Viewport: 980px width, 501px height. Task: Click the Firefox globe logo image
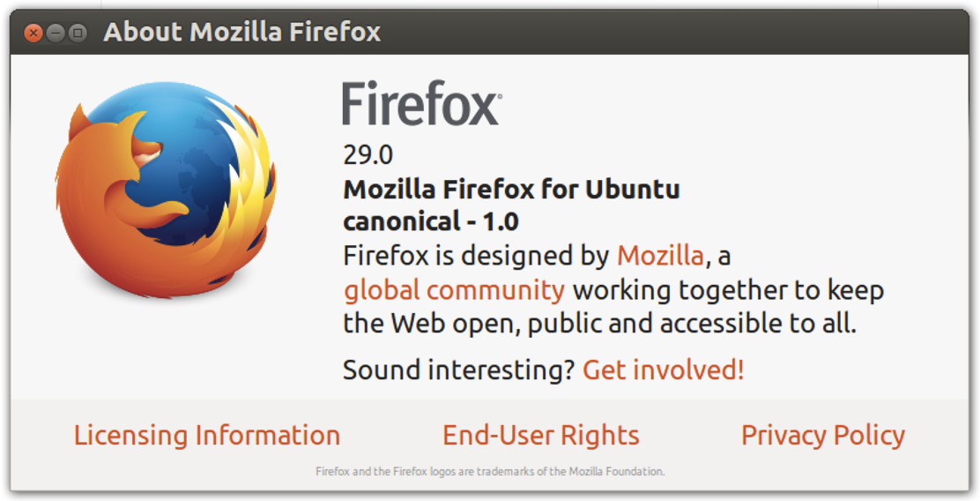(167, 191)
